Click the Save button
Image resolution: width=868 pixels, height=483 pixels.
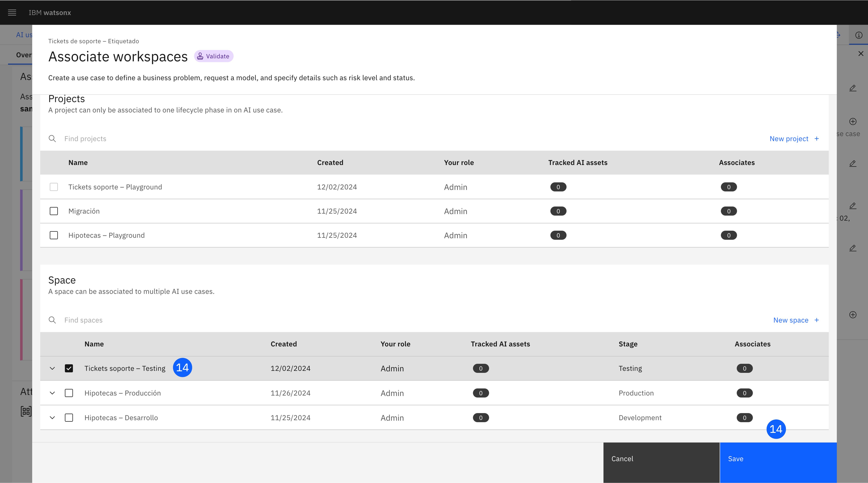pos(778,462)
